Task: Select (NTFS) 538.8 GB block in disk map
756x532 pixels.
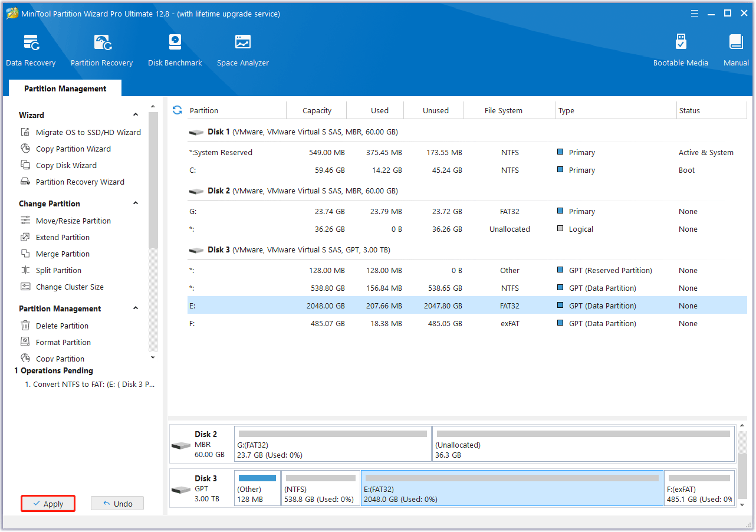Action: pos(320,488)
